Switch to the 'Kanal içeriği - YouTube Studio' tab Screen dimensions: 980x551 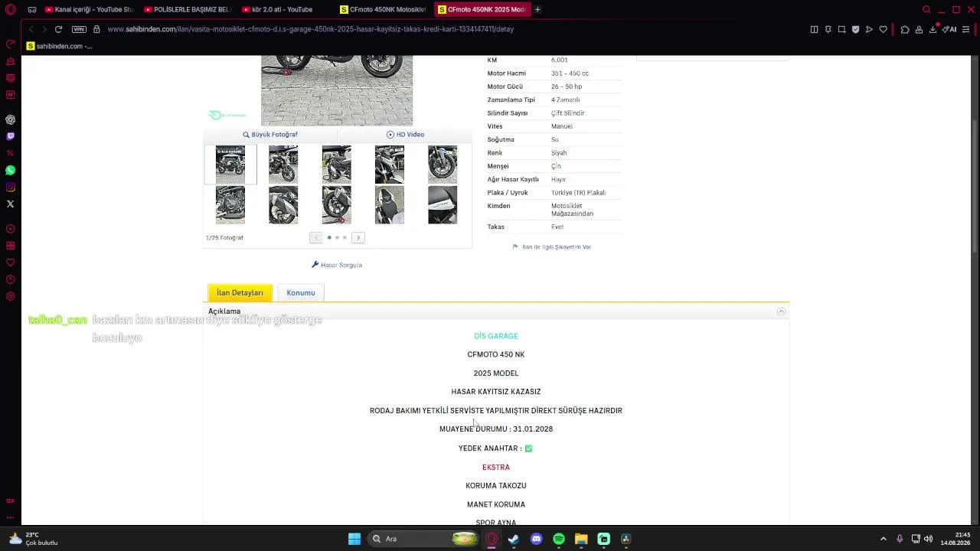point(89,9)
